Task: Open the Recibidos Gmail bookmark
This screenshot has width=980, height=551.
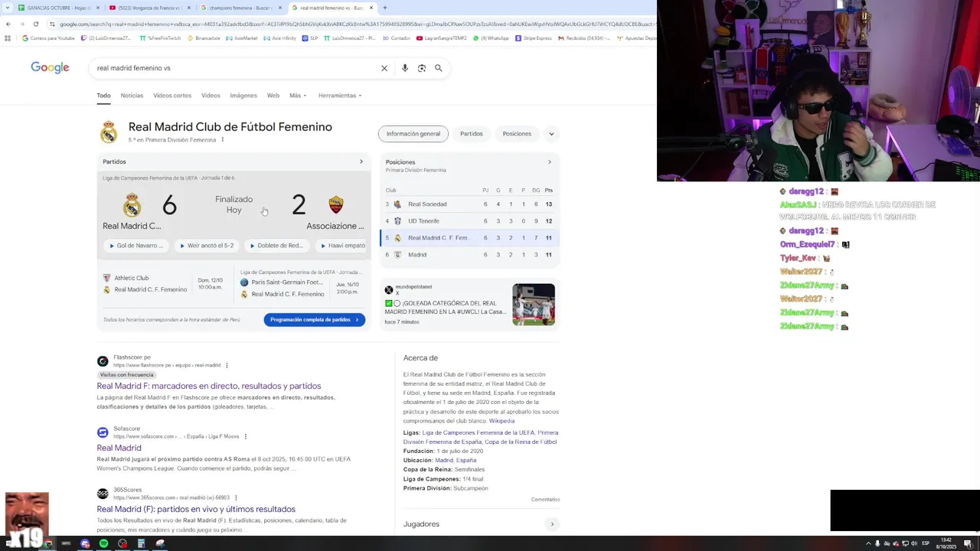Action: [583, 38]
